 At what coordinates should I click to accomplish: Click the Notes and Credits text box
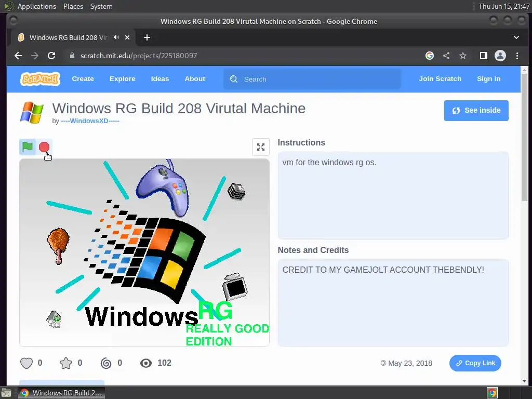(x=393, y=303)
